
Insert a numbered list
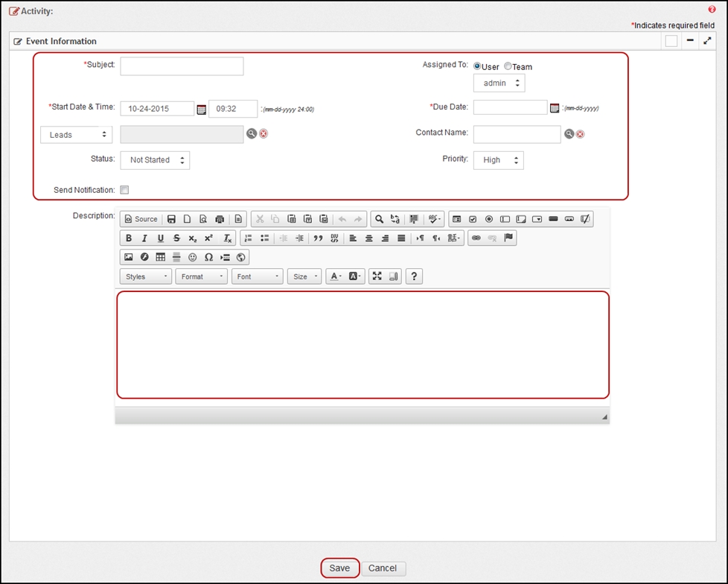pos(249,238)
